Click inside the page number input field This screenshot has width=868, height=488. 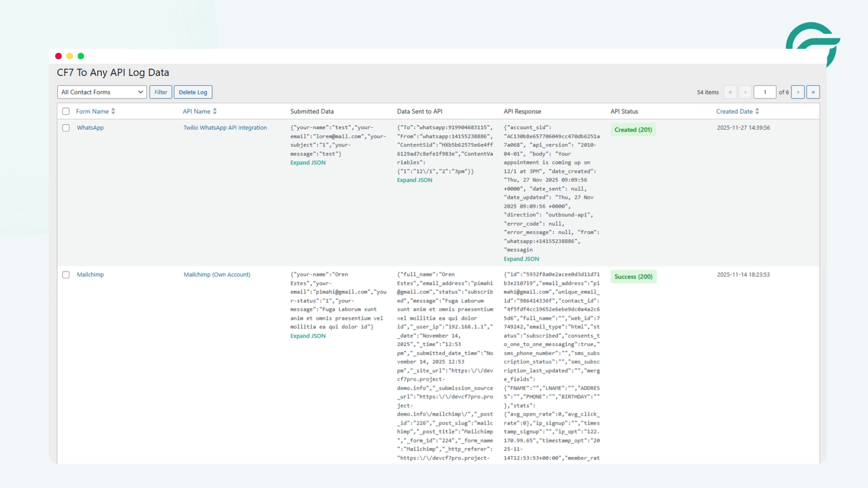coord(765,92)
